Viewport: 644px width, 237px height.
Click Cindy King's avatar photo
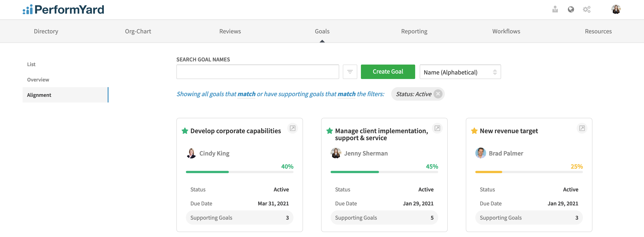pos(191,153)
